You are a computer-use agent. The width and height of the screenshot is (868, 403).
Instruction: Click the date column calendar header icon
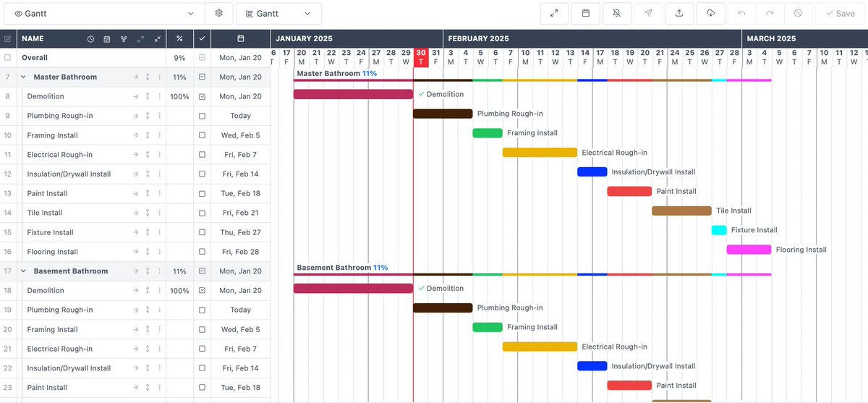[240, 38]
